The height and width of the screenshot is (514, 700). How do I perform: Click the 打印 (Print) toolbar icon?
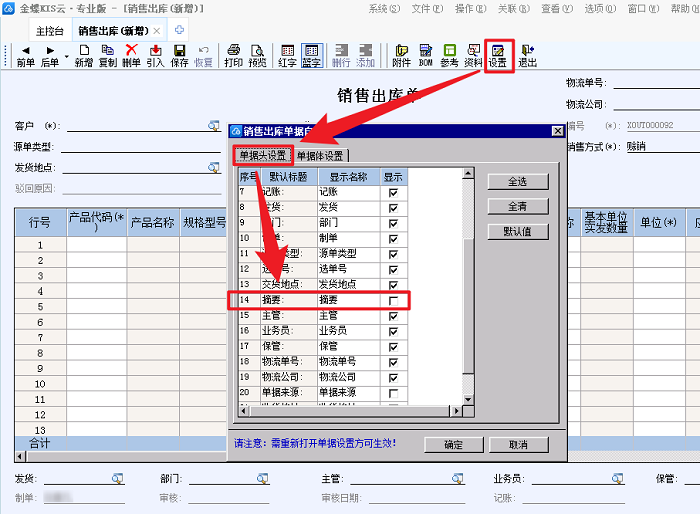pyautogui.click(x=233, y=54)
